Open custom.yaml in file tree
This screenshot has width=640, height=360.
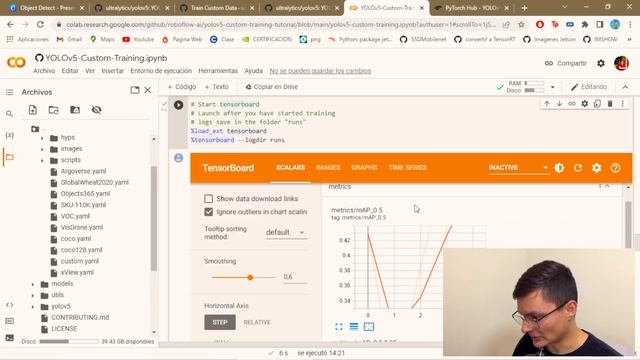pyautogui.click(x=80, y=261)
